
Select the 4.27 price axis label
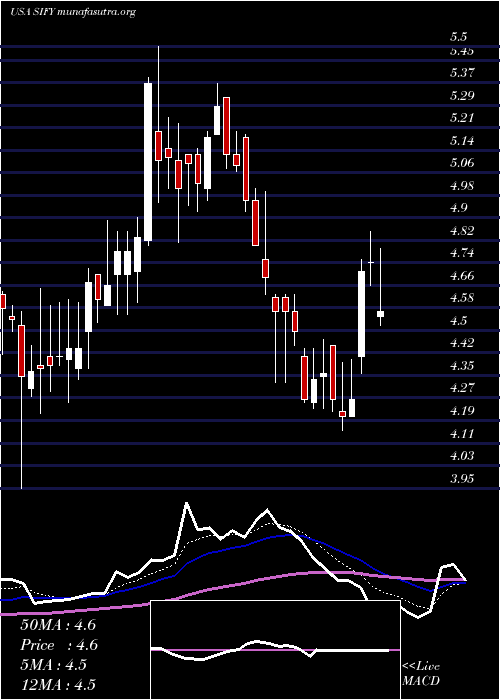[x=462, y=388]
